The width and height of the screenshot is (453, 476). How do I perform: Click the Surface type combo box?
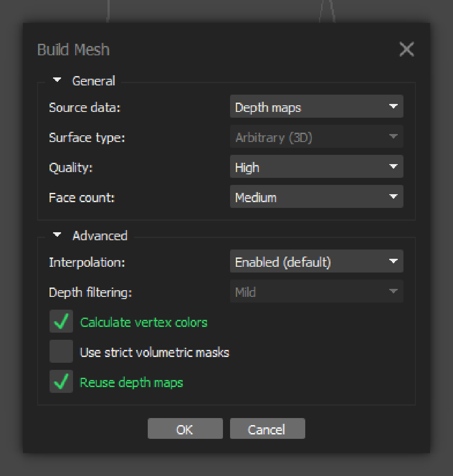pyautogui.click(x=316, y=137)
